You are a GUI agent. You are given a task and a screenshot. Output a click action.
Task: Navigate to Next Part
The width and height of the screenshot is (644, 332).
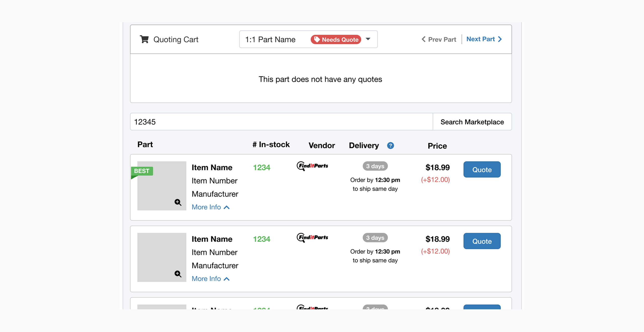pyautogui.click(x=481, y=39)
